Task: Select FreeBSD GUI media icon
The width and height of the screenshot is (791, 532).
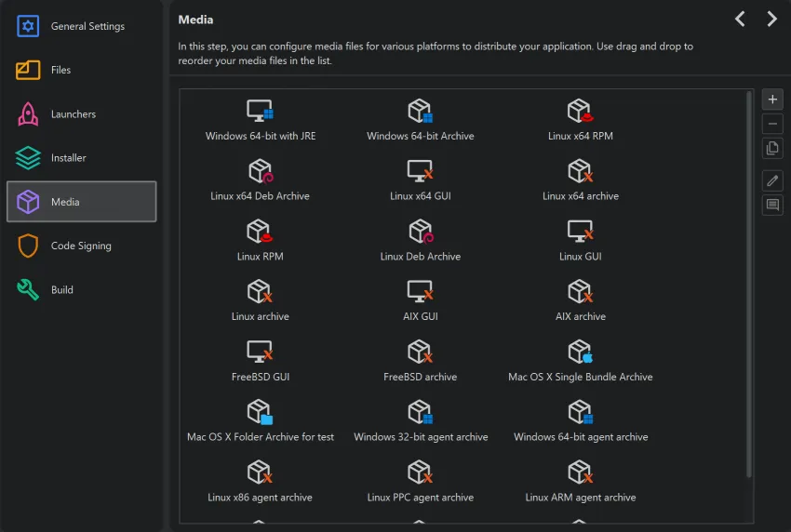Action: [260, 352]
